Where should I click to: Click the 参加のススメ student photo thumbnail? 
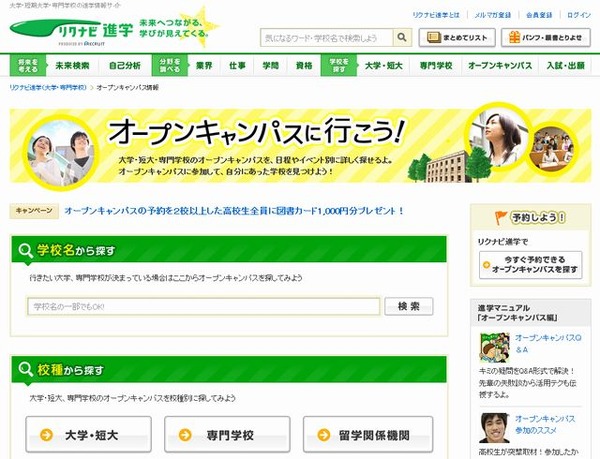tap(494, 428)
